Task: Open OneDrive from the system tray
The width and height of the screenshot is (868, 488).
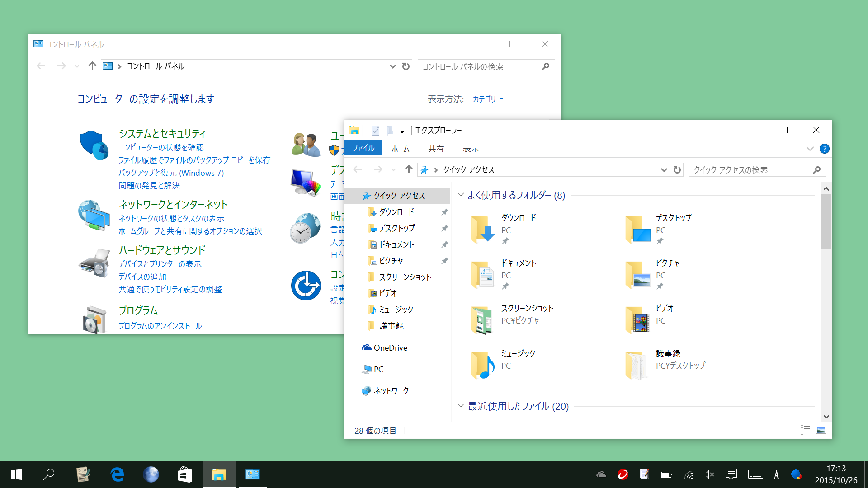Action: [600, 474]
